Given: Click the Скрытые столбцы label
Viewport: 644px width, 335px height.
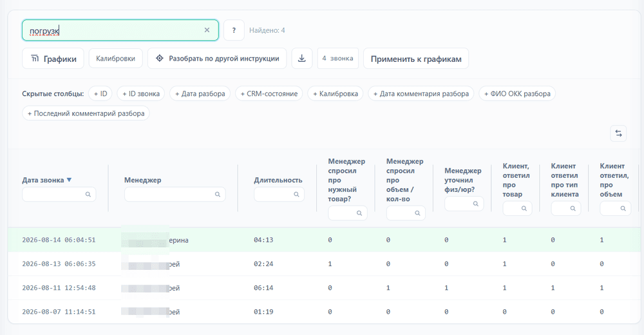Looking at the screenshot, I should (53, 93).
